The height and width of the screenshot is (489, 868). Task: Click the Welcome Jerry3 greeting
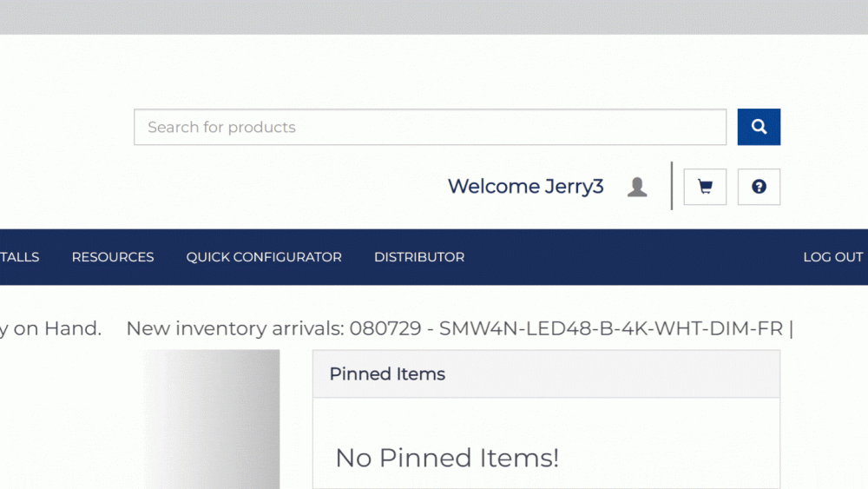point(525,187)
